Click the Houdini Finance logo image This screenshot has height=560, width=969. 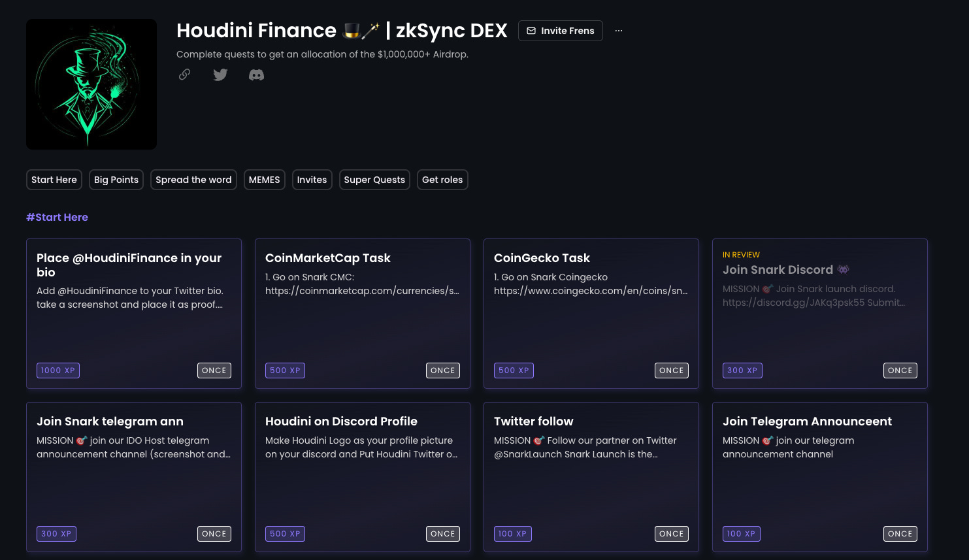pos(91,84)
